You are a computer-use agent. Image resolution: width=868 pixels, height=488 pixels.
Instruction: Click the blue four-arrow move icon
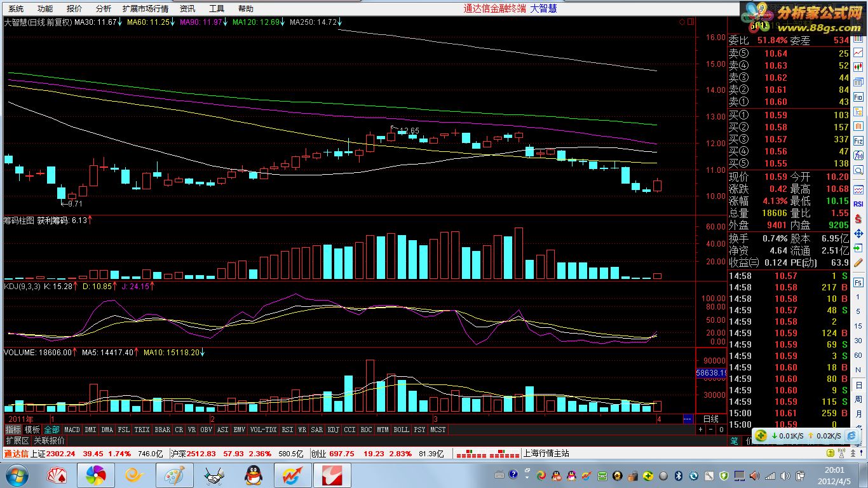point(858,233)
